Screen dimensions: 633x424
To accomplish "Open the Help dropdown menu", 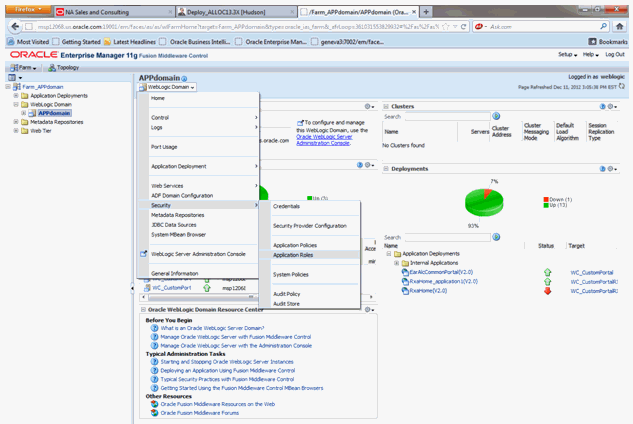I will [x=591, y=55].
